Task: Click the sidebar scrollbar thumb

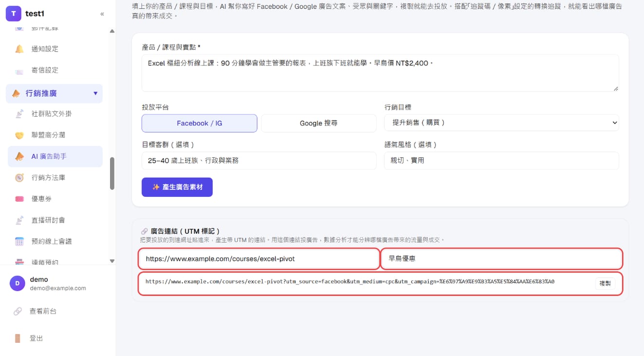Action: [112, 173]
